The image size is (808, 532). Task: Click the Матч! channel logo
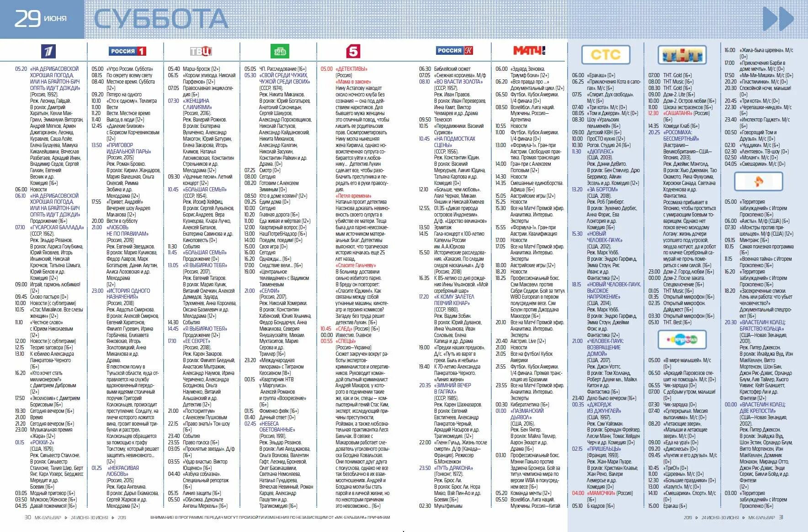click(529, 51)
